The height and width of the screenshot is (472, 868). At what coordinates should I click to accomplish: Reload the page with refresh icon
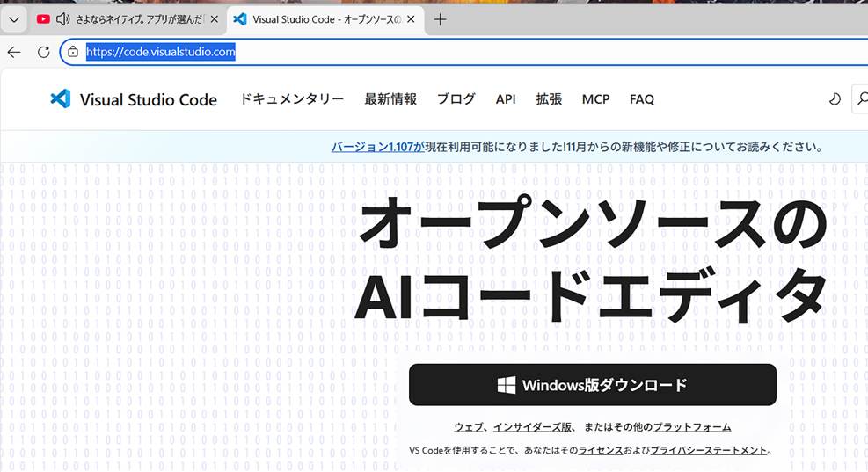pos(43,52)
